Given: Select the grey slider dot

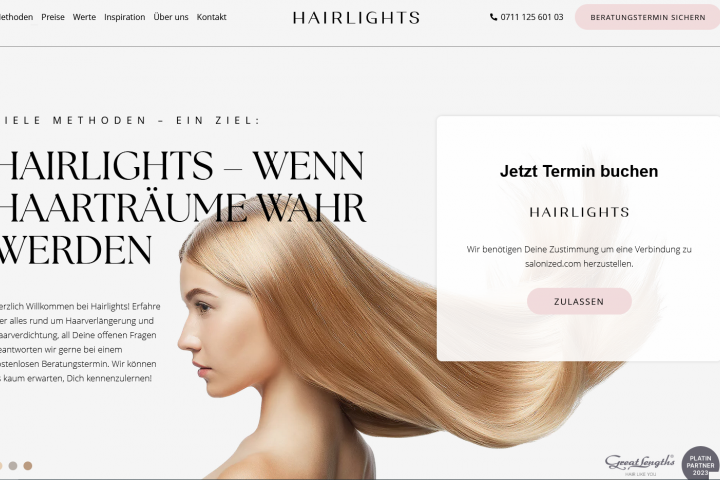Looking at the screenshot, I should [13, 466].
